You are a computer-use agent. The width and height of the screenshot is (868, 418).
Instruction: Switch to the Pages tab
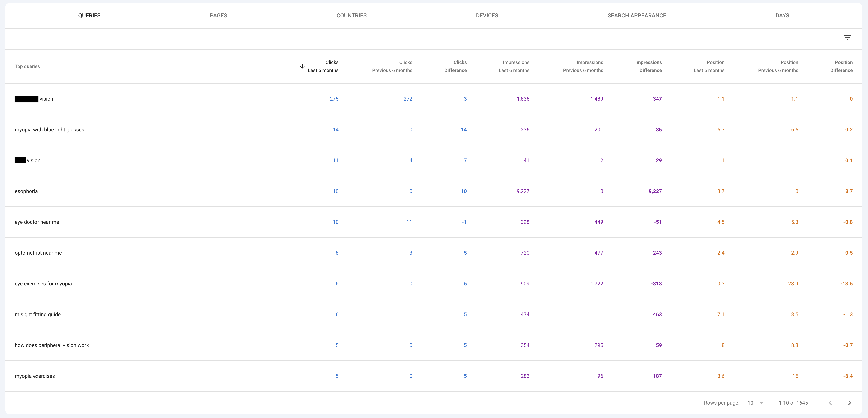point(218,15)
